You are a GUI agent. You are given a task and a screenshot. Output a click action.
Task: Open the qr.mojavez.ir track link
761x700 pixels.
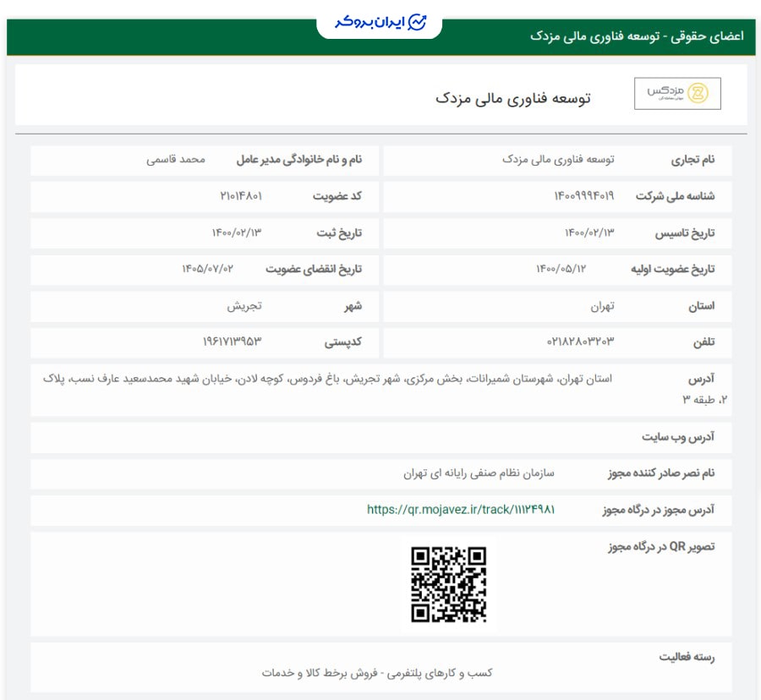(461, 509)
